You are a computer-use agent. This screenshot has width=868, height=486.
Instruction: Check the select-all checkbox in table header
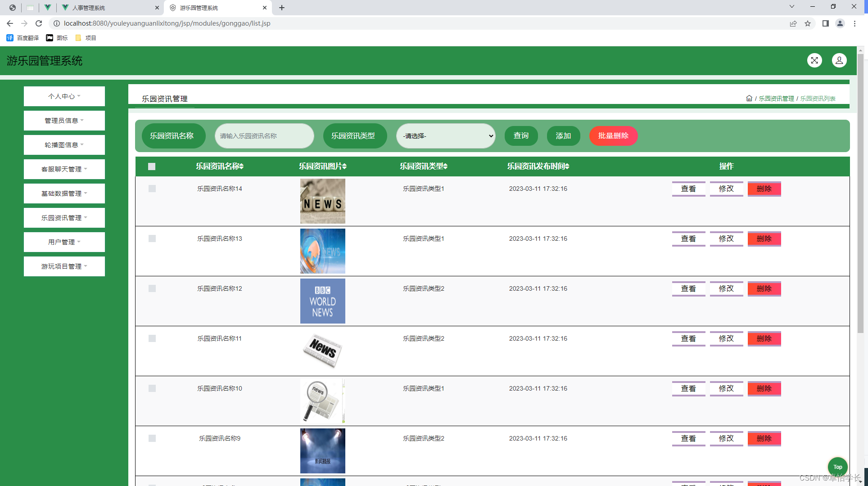coord(152,166)
